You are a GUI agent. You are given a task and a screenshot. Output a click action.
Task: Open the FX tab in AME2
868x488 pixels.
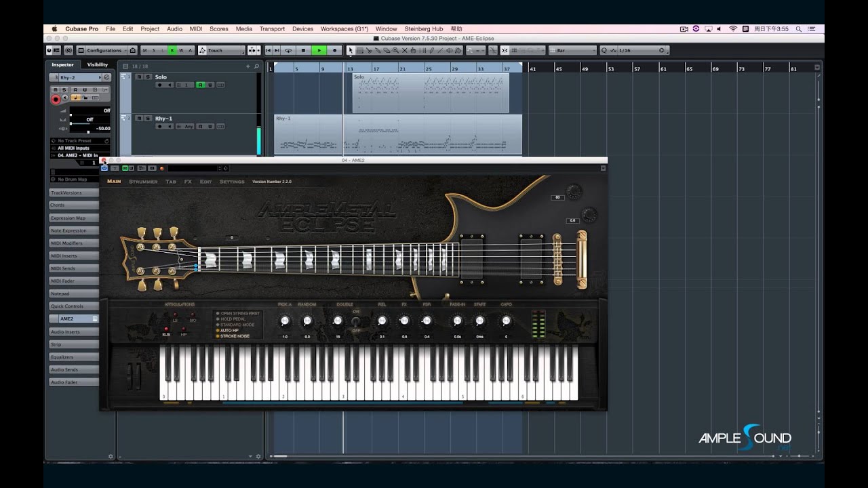click(188, 182)
